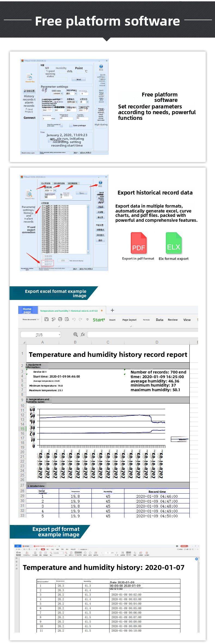Click the real-time display button
Image resolution: width=215 pixels, height=644 pixels.
pyautogui.click(x=100, y=235)
